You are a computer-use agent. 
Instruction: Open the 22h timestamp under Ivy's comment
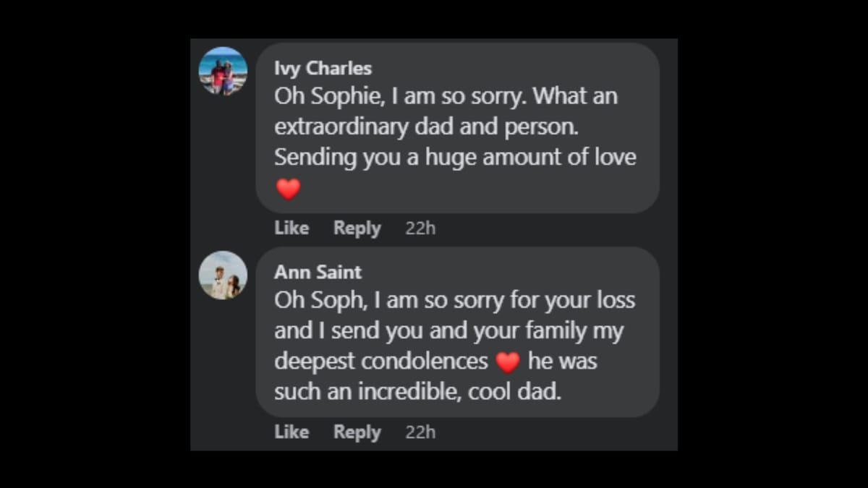(420, 228)
